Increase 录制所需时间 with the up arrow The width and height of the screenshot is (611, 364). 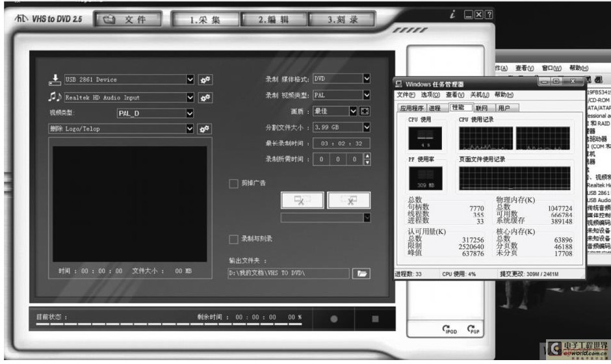367,156
